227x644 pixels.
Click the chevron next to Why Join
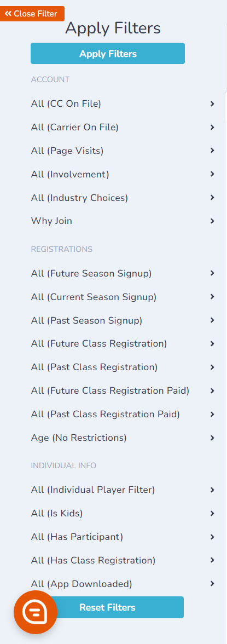(212, 221)
